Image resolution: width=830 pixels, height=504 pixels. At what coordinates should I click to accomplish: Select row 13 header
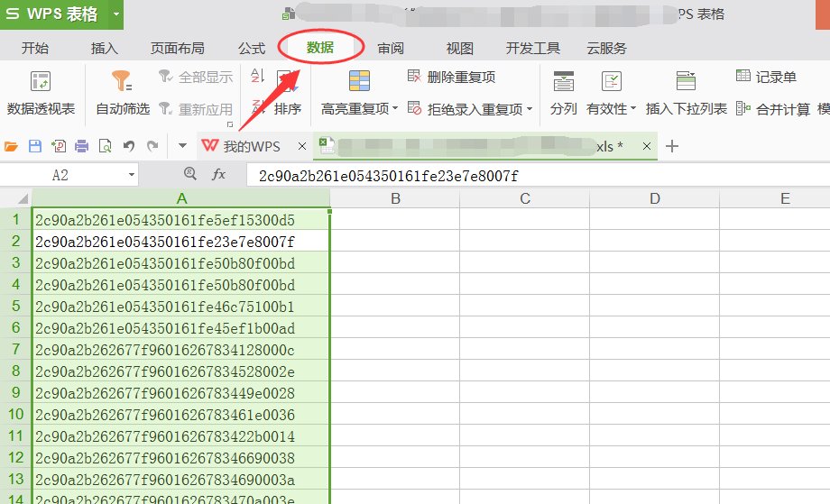tap(16, 479)
